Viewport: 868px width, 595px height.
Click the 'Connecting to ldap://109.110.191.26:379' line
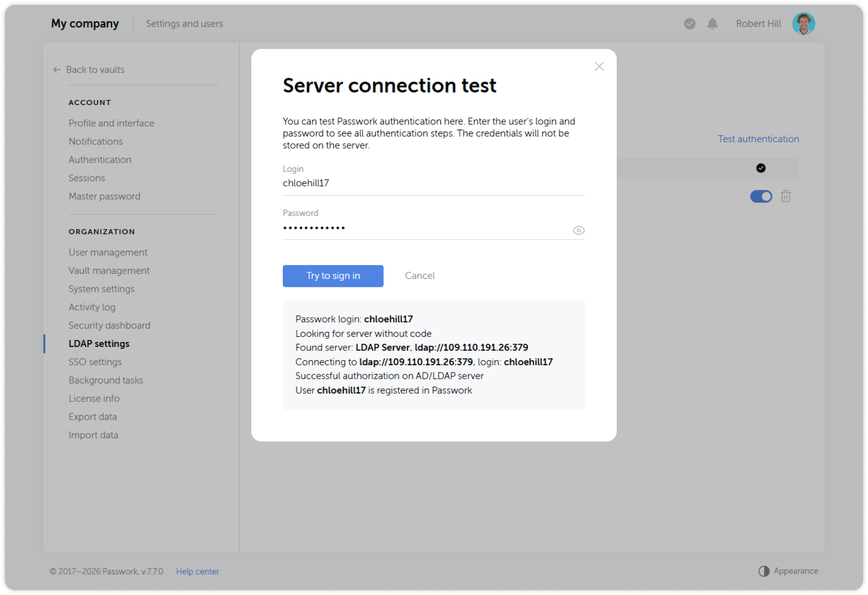(424, 362)
